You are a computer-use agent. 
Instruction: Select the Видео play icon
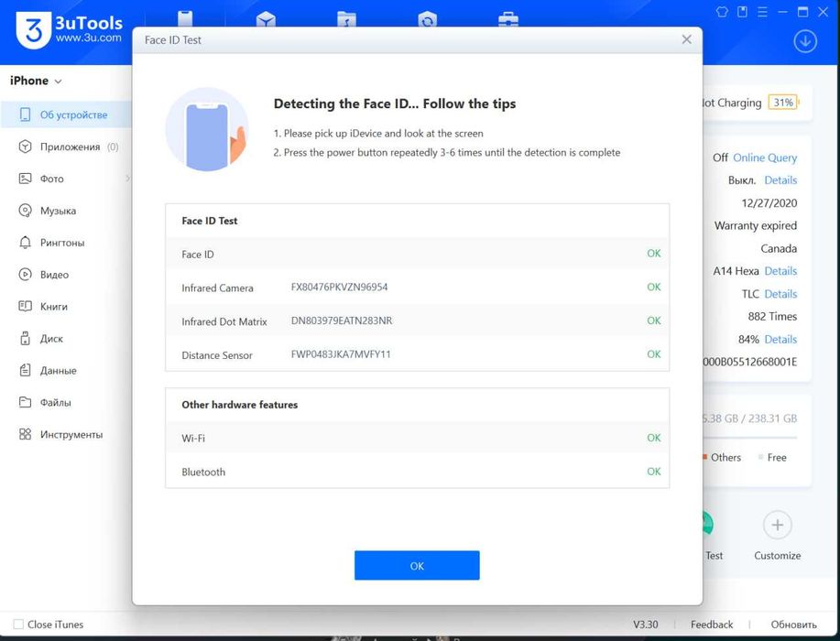pos(25,275)
